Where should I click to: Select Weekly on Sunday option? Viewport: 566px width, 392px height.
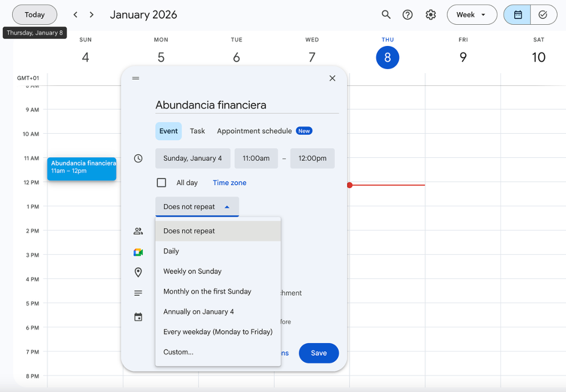click(x=192, y=272)
